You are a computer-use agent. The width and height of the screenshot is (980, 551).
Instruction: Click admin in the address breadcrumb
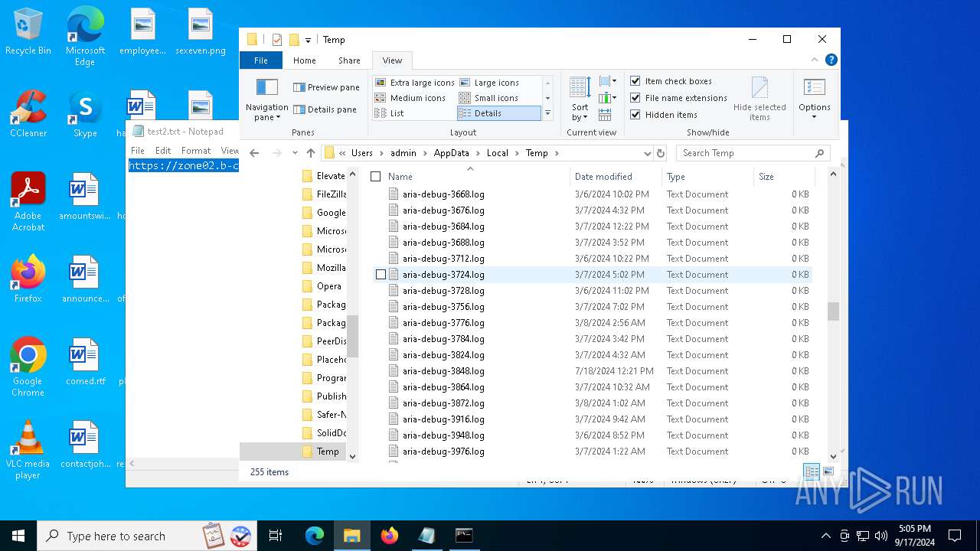click(403, 153)
